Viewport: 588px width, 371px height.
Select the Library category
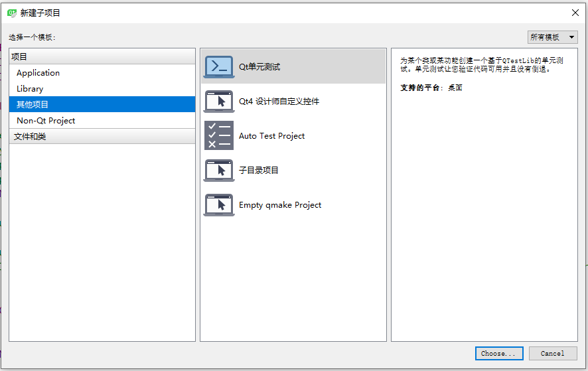(x=102, y=88)
